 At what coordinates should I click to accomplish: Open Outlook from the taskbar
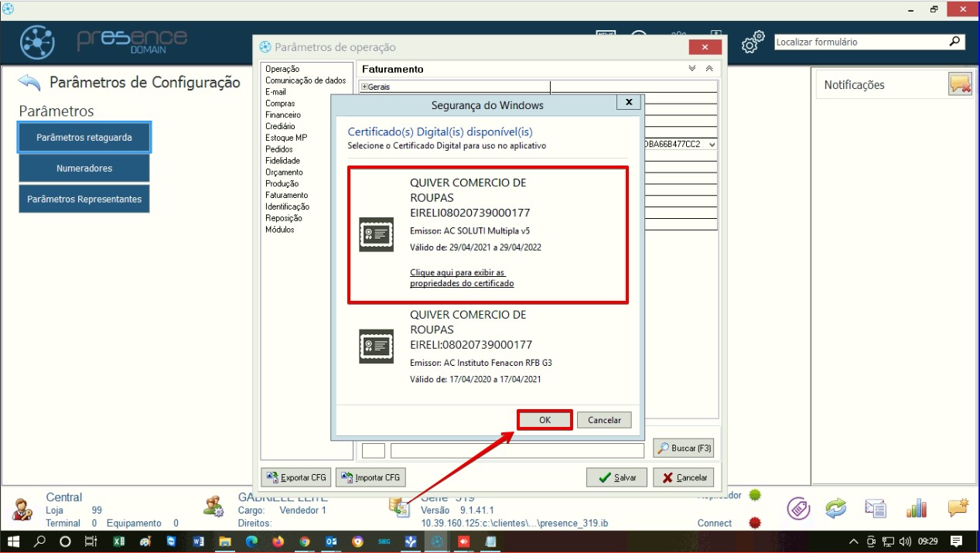pos(331,541)
